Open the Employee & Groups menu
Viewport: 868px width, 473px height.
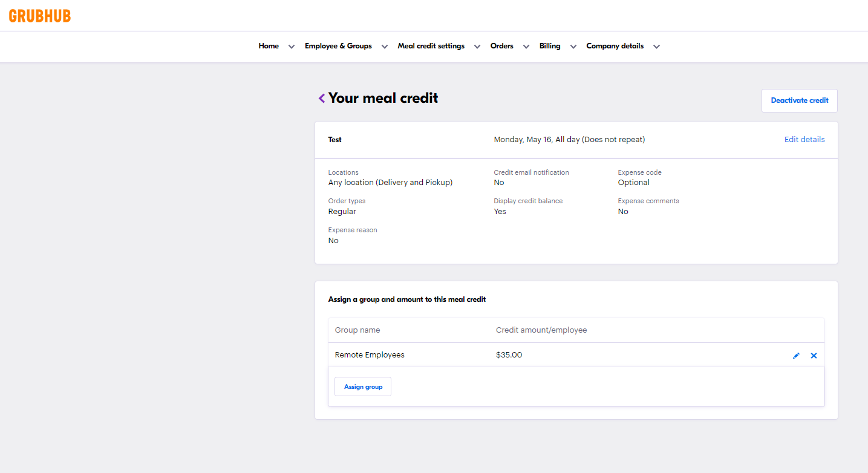coord(338,46)
